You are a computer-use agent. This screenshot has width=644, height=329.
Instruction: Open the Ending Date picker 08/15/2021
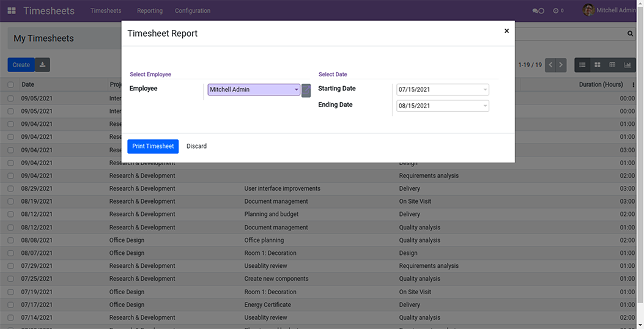[x=443, y=106]
